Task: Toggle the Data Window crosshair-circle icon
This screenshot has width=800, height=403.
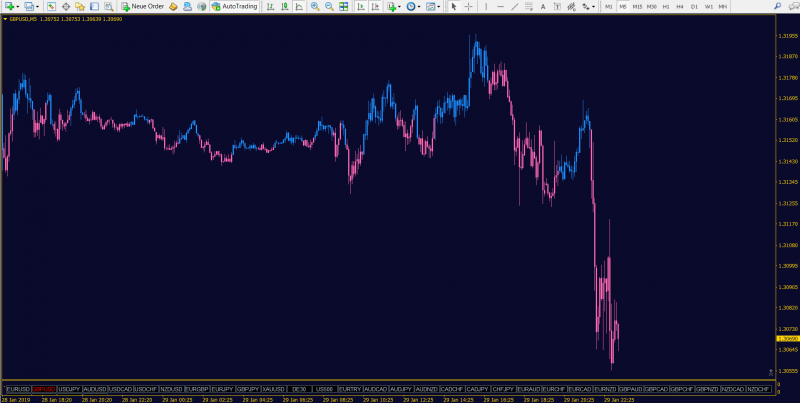Action: 66,7
